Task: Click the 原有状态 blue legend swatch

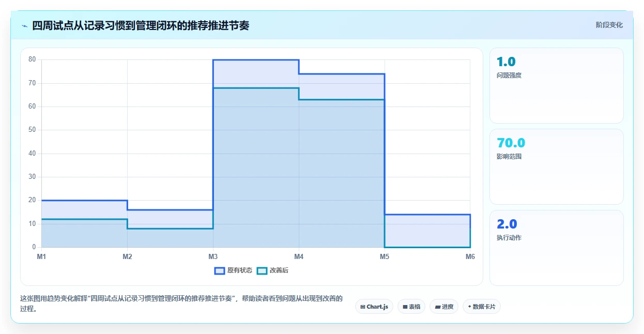Action: [220, 270]
